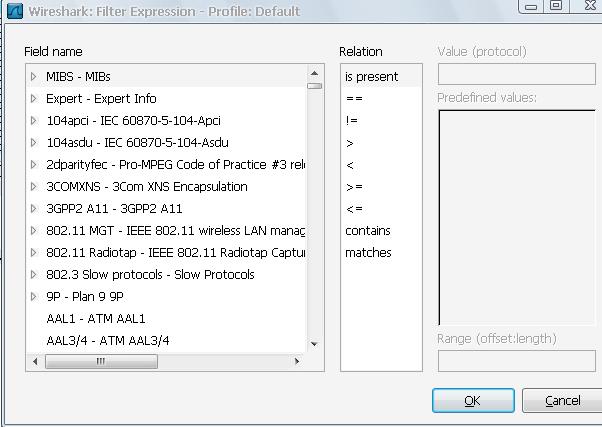Select 802.11 MGT - IEEE 802.11 wireless LAN field
Screen dimensions: 602x427
click(x=175, y=230)
